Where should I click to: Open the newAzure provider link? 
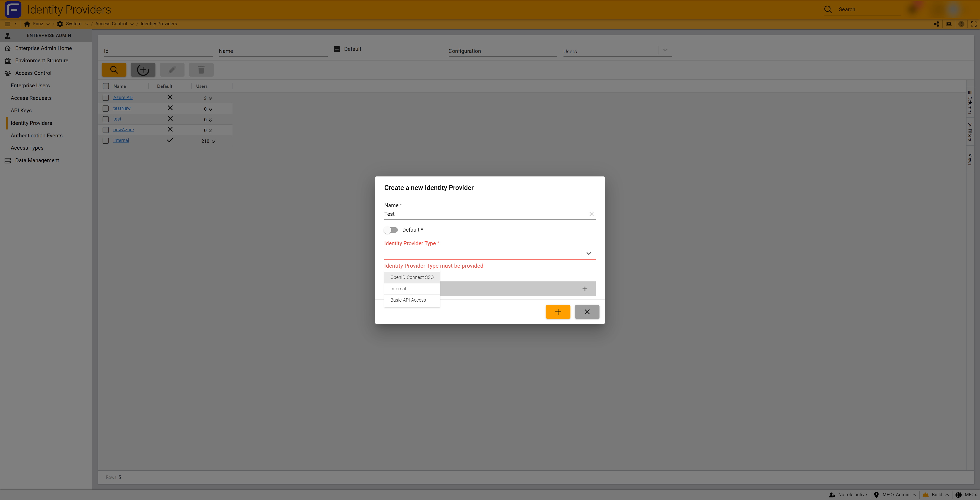click(124, 129)
